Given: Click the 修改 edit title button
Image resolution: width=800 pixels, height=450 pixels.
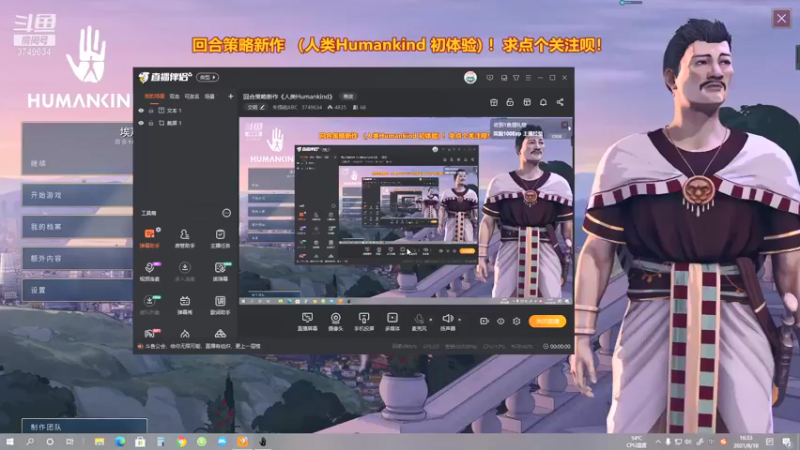Looking at the screenshot, I should point(348,96).
